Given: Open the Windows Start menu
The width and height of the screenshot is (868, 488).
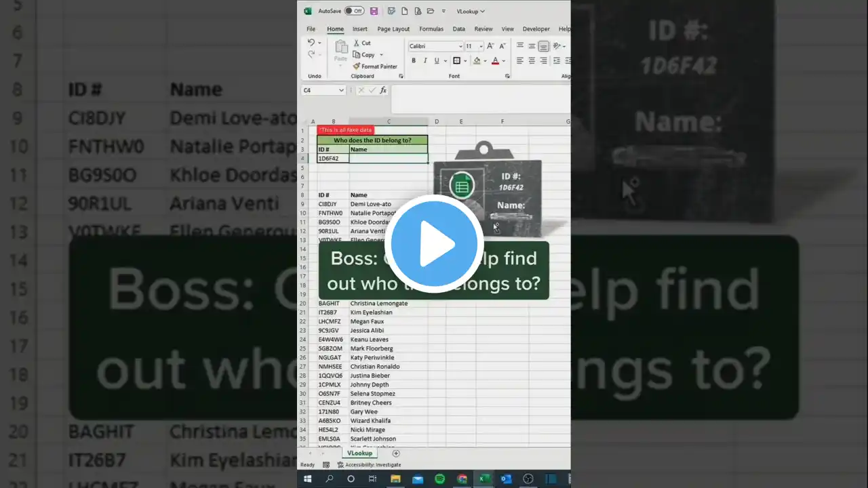Looking at the screenshot, I should click(x=308, y=479).
